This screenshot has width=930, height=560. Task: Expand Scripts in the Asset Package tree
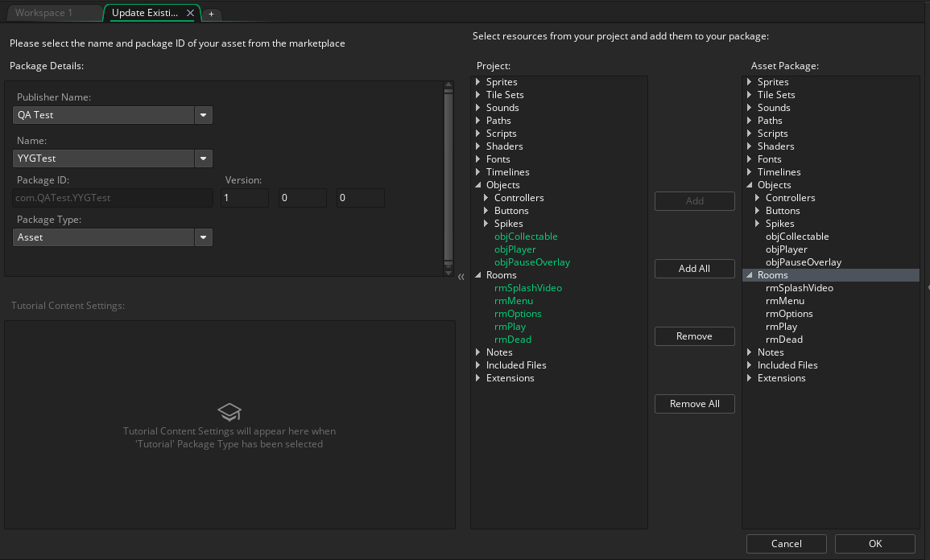(749, 134)
